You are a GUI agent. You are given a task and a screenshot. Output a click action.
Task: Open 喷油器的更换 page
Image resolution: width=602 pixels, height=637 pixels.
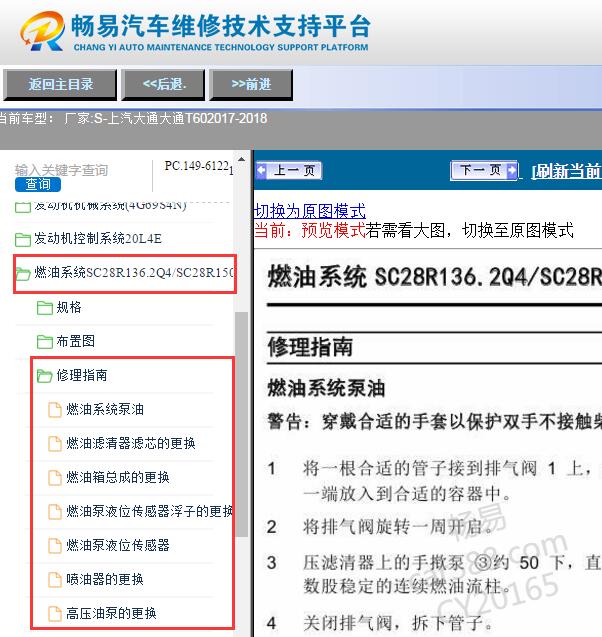(105, 579)
